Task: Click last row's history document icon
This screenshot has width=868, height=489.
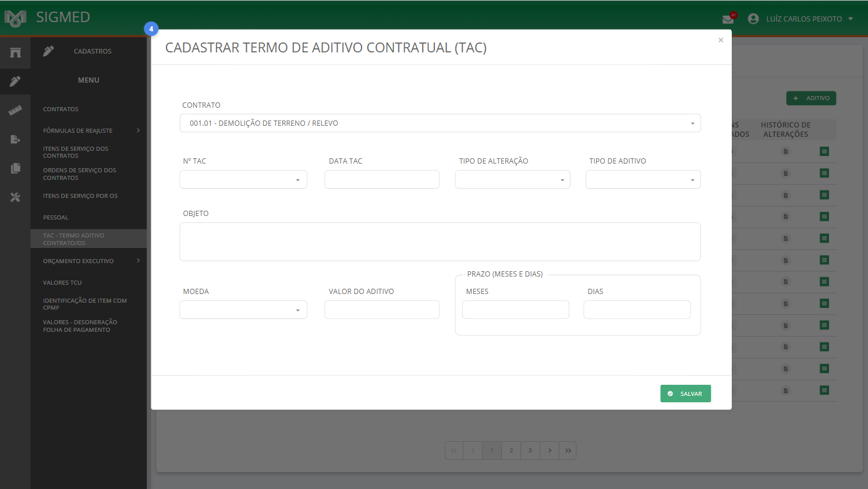Action: 786,390
